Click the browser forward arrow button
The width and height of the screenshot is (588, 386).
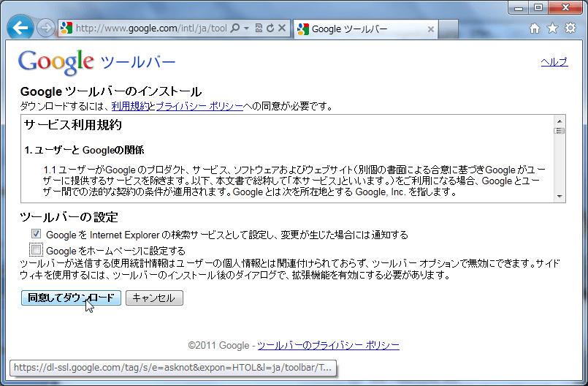pyautogui.click(x=45, y=29)
